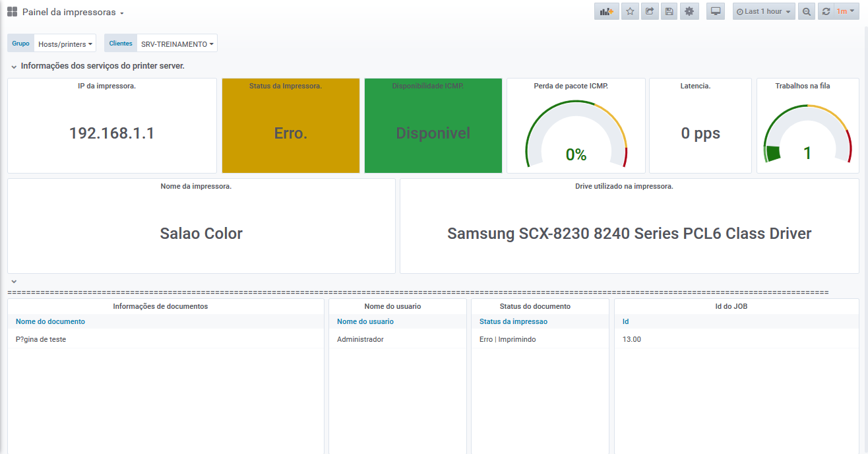Open the Status do documento panel menu
Viewport: 868px width, 454px height.
535,306
